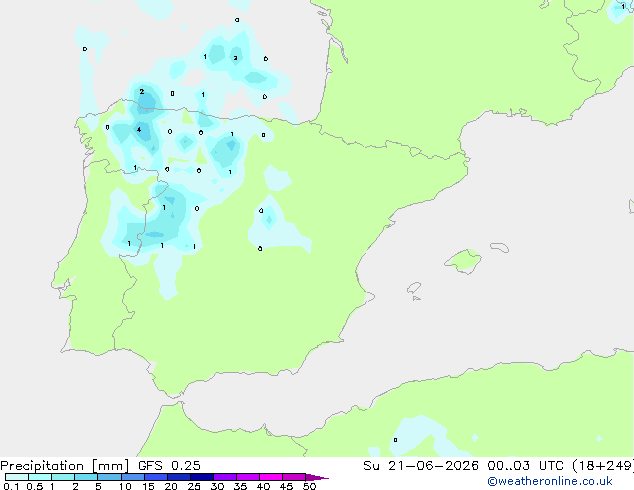Select the 2–5 mm legend color box
Viewport: 634px width, 490px height.
[x=86, y=477]
